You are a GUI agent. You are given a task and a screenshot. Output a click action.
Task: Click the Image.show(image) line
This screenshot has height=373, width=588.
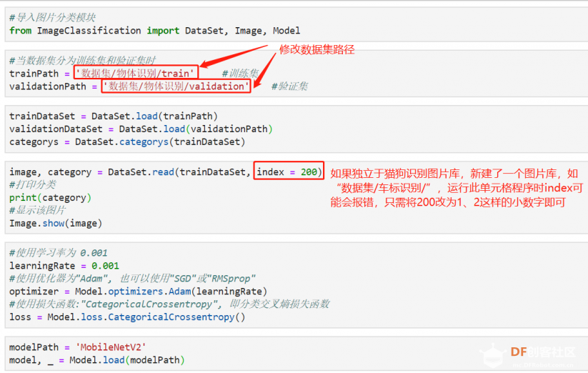click(x=56, y=224)
